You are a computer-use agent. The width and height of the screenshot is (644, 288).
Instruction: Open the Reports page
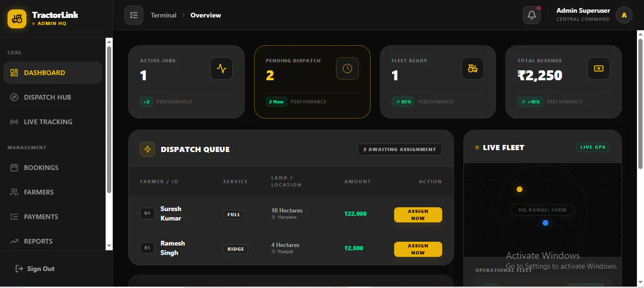pyautogui.click(x=53, y=241)
